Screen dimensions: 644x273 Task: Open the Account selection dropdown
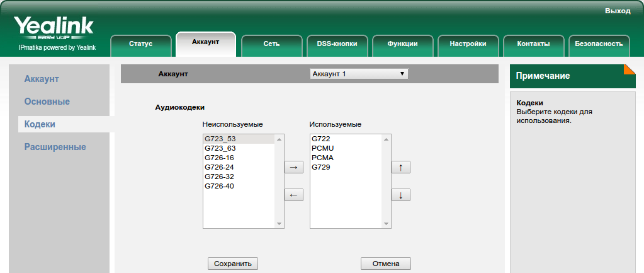click(359, 74)
